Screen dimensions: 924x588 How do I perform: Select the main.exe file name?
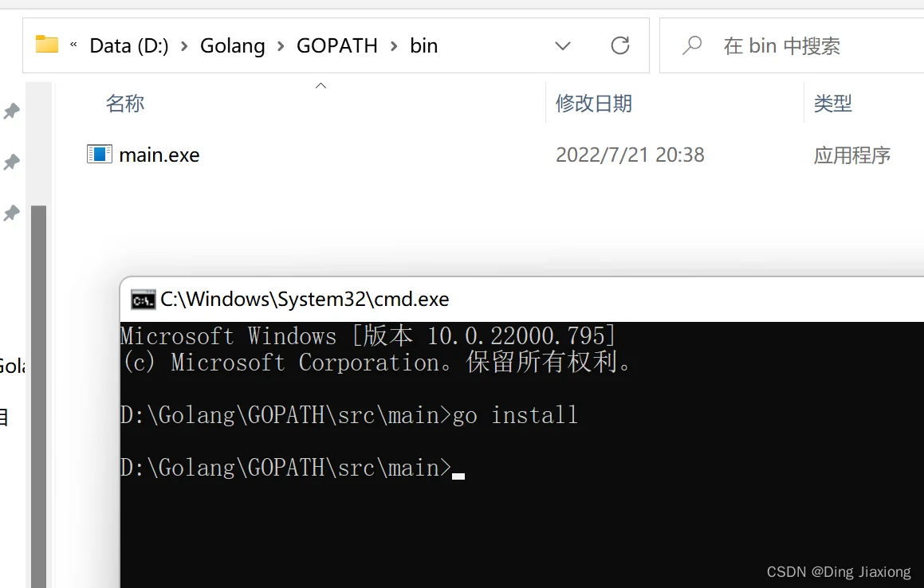159,155
